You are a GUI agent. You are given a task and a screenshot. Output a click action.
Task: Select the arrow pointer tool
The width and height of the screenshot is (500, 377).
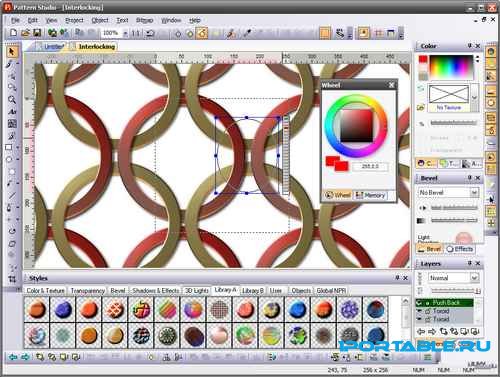tap(12, 52)
